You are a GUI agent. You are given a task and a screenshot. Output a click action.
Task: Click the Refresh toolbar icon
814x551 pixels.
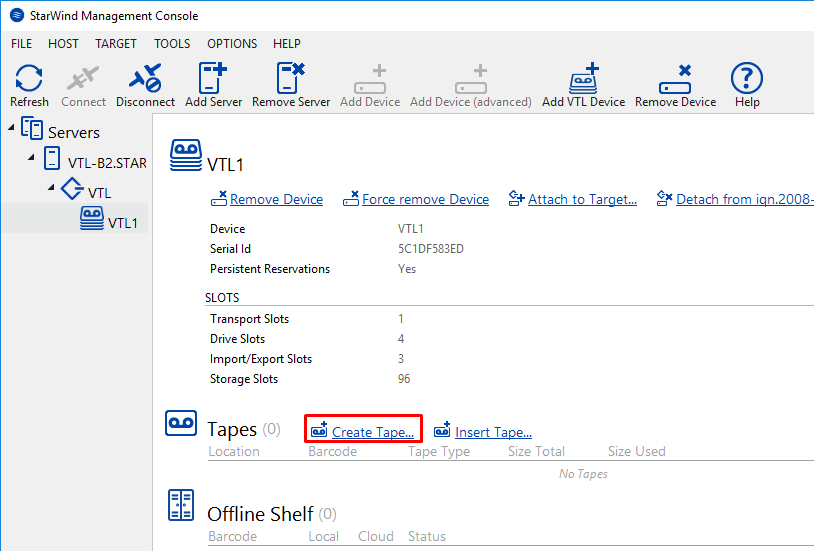[x=29, y=79]
